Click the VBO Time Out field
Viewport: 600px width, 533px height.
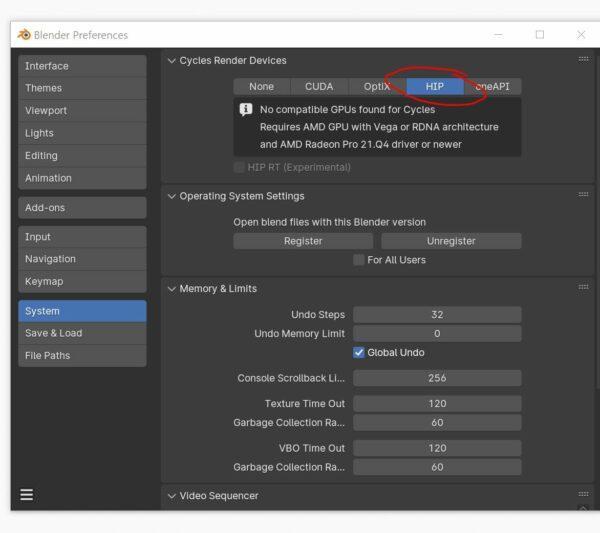[437, 448]
